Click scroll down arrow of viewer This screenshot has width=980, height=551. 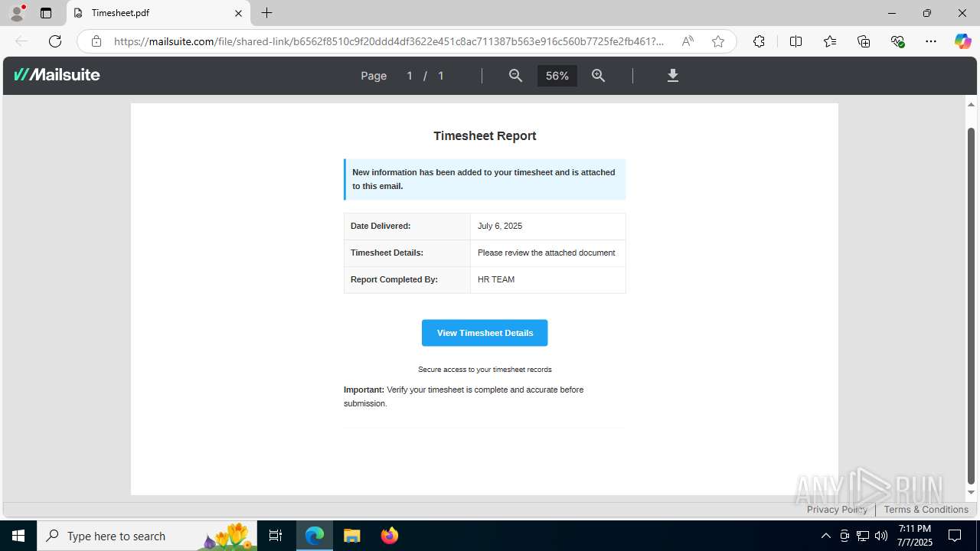coord(972,493)
